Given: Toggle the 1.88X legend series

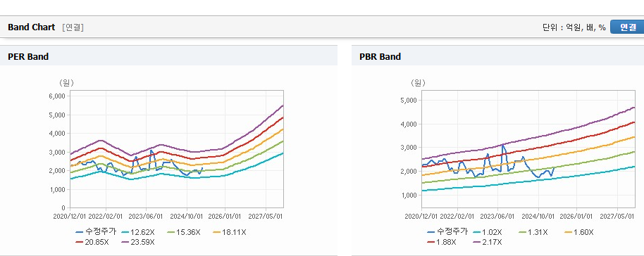Looking at the screenshot, I should (x=442, y=242).
